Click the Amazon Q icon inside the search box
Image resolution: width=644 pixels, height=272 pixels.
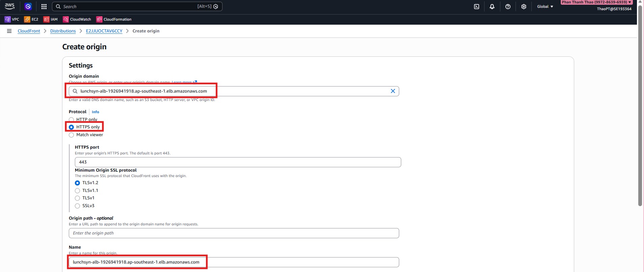tap(216, 6)
